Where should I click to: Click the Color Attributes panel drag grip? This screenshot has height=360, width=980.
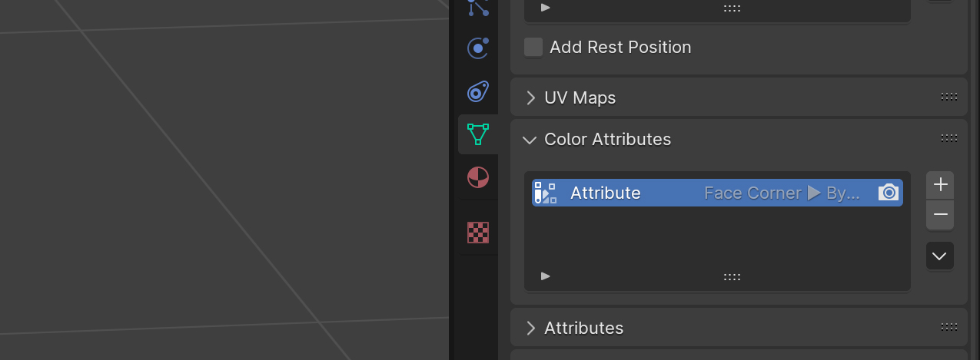tap(949, 138)
